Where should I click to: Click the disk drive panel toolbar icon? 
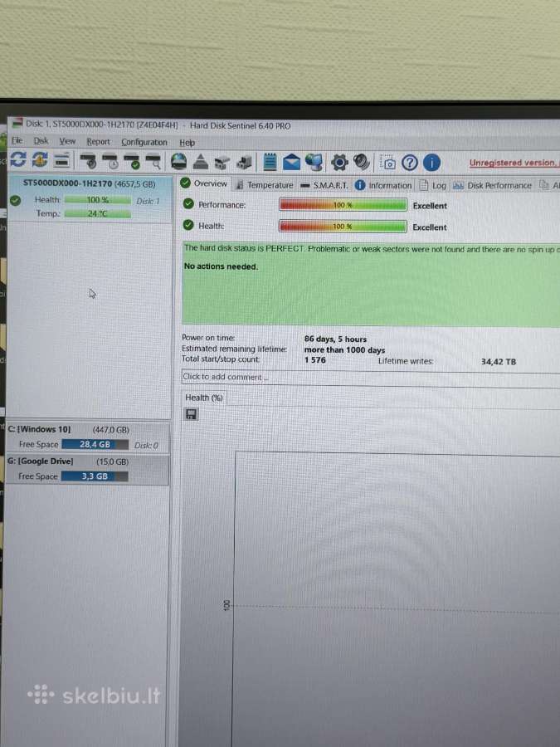[x=62, y=160]
